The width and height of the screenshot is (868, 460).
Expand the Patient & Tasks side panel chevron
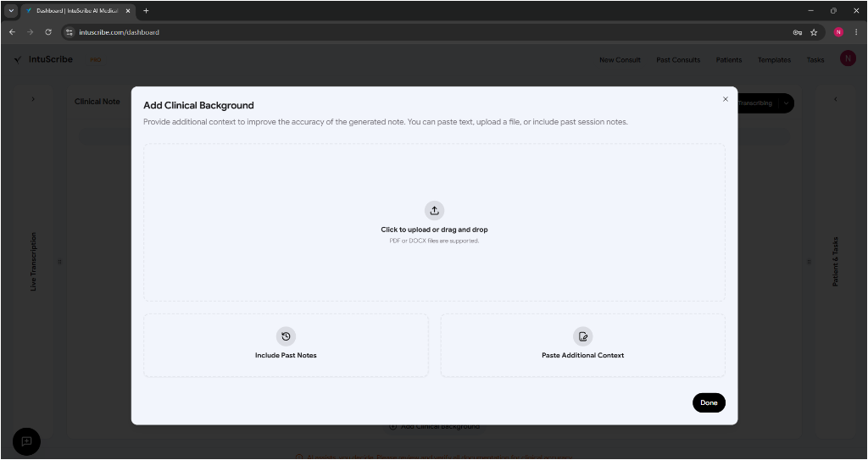[x=835, y=99]
